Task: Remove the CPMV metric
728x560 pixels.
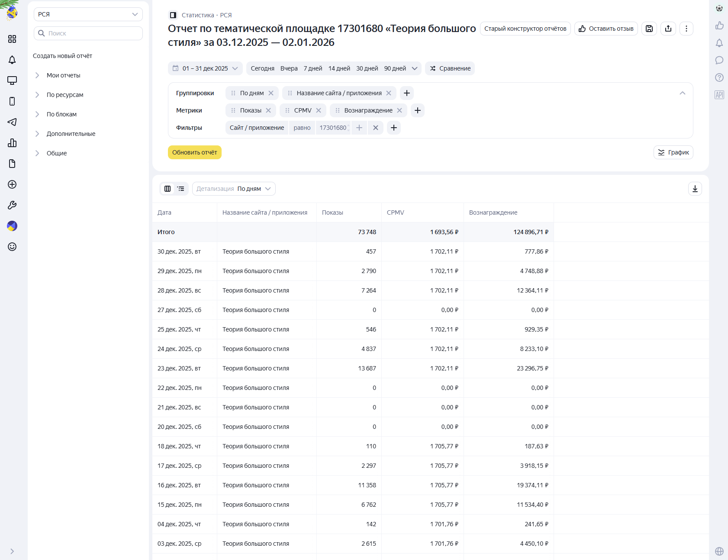Action: tap(319, 110)
